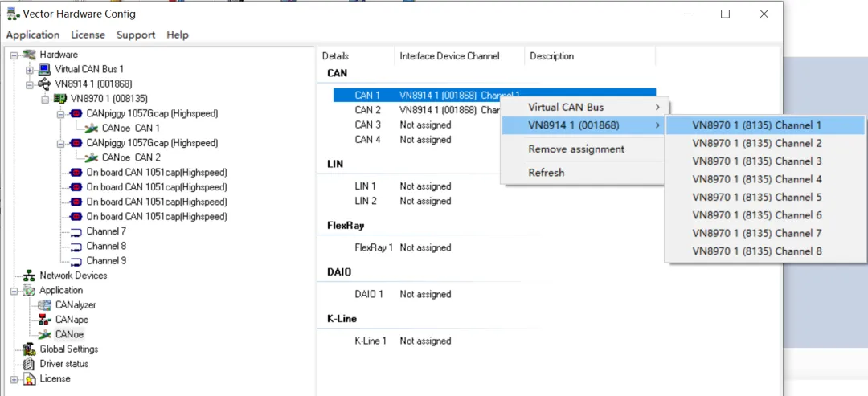Image resolution: width=868 pixels, height=396 pixels.
Task: Click the Details column header
Action: (x=356, y=56)
